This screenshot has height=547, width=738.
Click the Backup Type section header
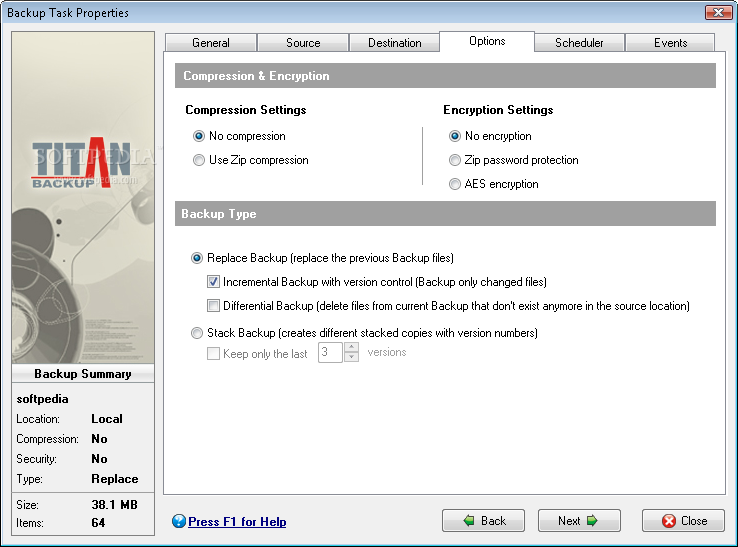(445, 214)
